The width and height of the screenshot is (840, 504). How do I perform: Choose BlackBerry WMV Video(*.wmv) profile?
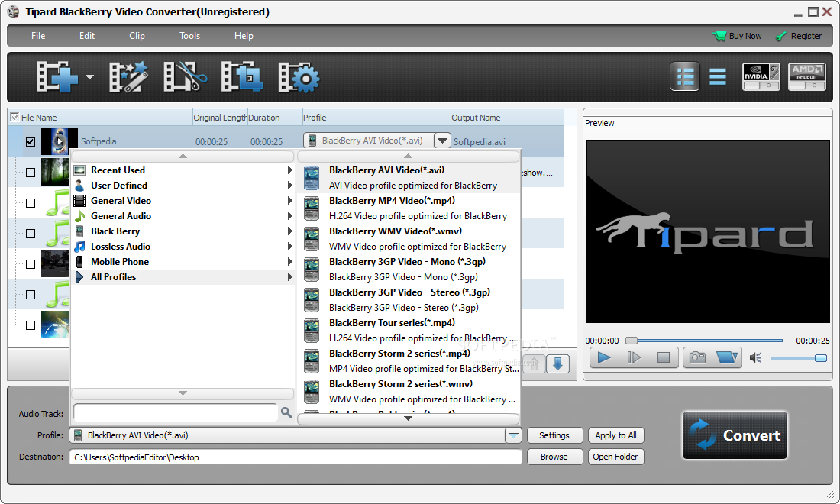409,239
